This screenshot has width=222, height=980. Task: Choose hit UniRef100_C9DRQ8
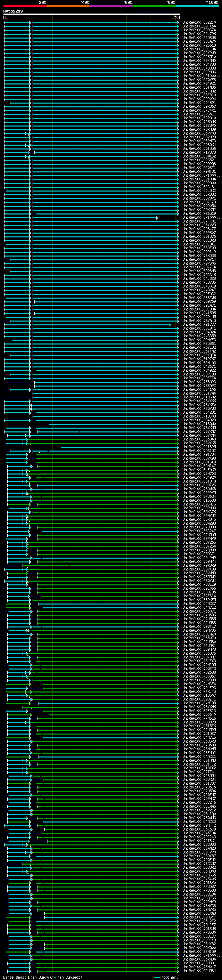(199, 164)
